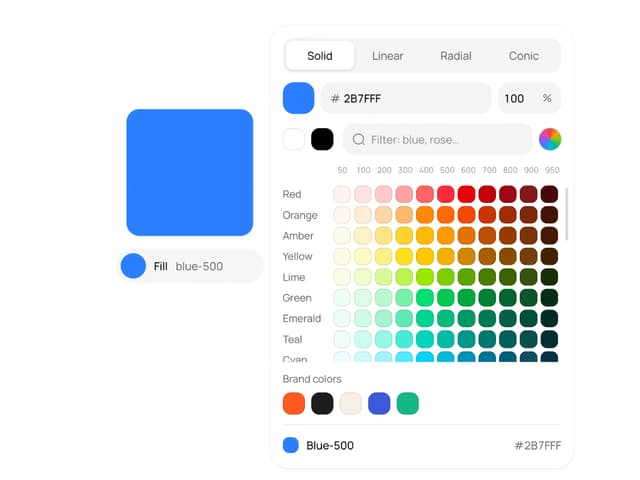This screenshot has width=640, height=480.
Task: Click the fill color circle beside Fill
Action: click(x=133, y=266)
